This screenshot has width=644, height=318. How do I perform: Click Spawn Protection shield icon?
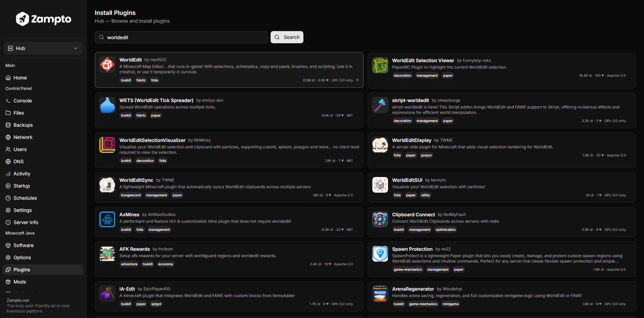(x=380, y=254)
